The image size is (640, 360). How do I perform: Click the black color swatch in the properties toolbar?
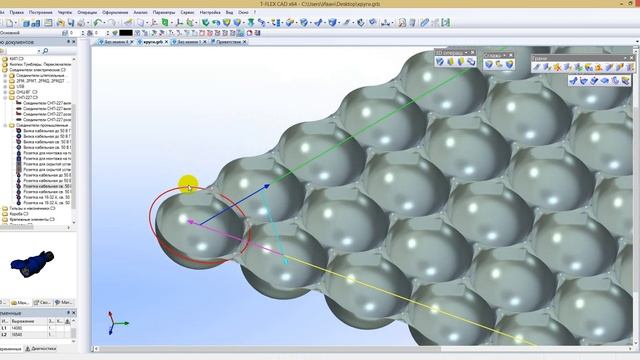[x=126, y=33]
